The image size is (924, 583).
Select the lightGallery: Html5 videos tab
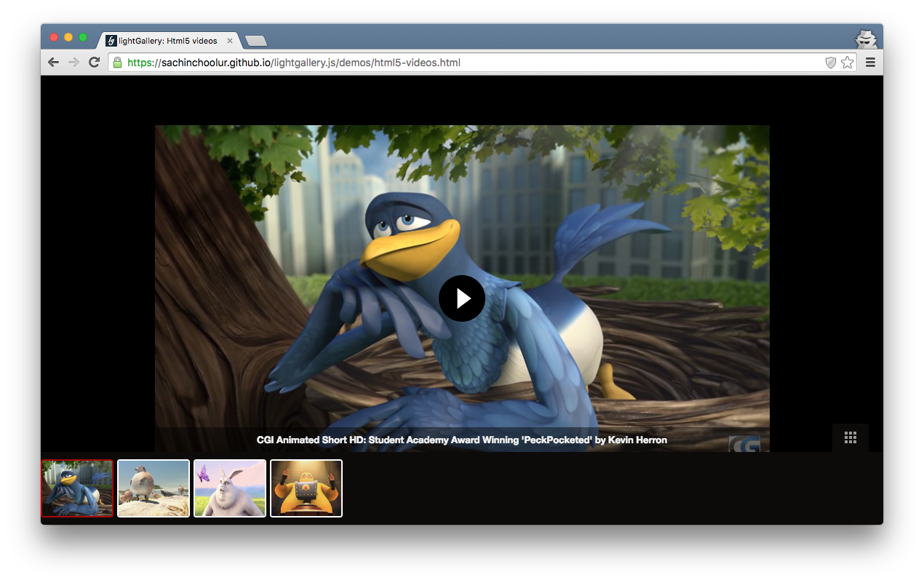168,41
